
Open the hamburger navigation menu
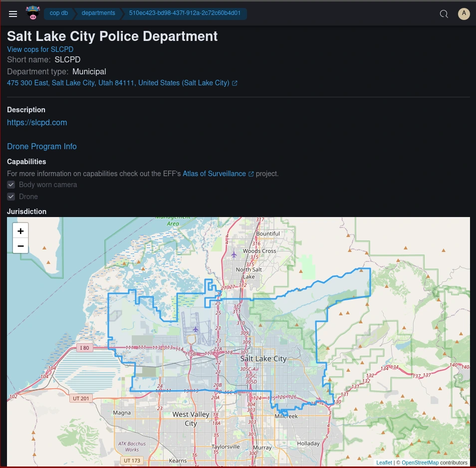[x=13, y=14]
